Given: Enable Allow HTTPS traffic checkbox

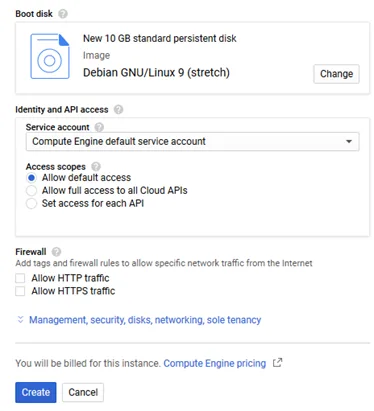Looking at the screenshot, I should pos(20,291).
